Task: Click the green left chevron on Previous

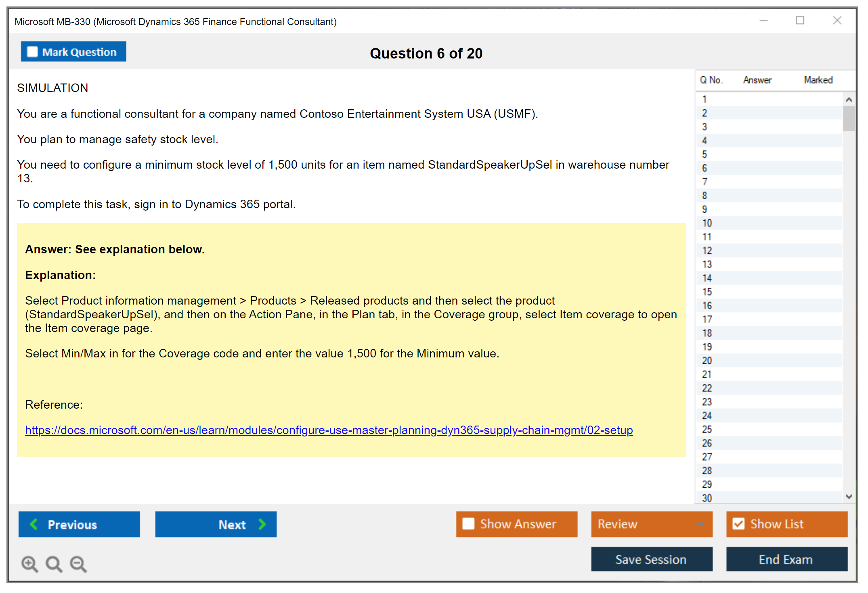Action: (x=34, y=524)
